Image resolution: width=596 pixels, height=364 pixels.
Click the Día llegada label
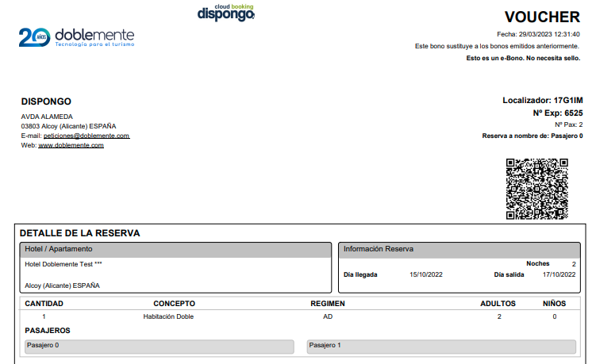[x=360, y=274]
